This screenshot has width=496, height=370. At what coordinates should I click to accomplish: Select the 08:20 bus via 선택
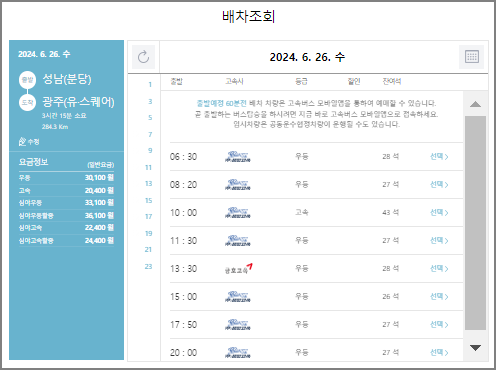pyautogui.click(x=439, y=184)
